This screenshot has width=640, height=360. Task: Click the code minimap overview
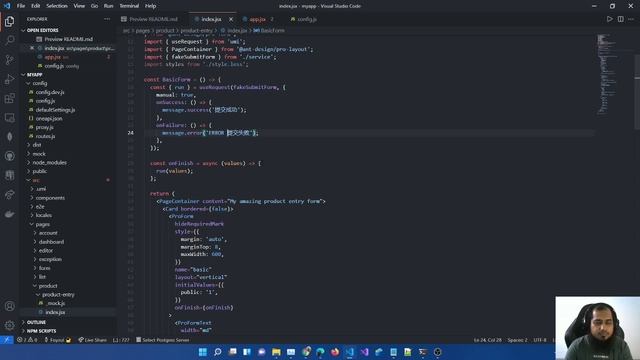(606, 73)
